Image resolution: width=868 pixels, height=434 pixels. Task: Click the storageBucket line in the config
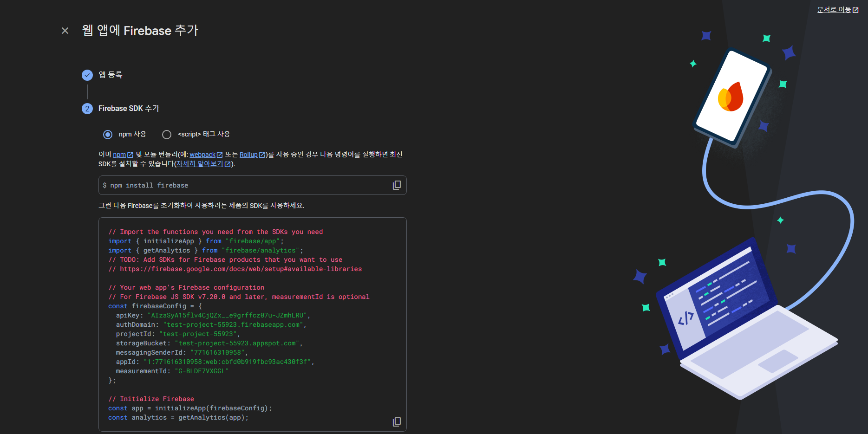209,343
